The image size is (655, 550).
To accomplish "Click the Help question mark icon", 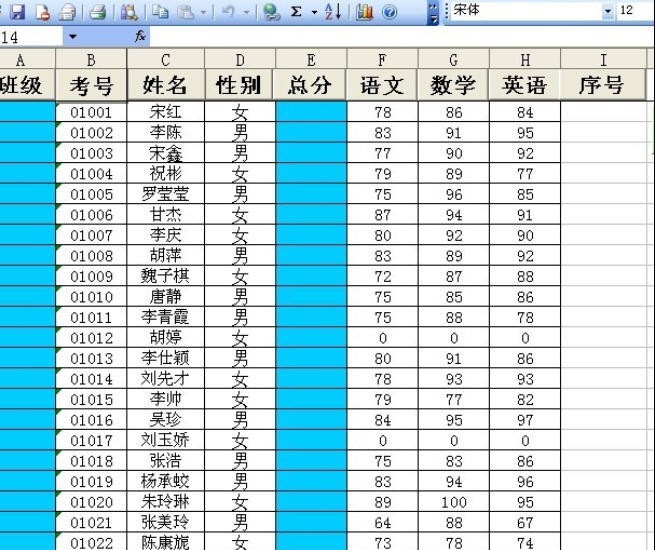I will point(389,12).
